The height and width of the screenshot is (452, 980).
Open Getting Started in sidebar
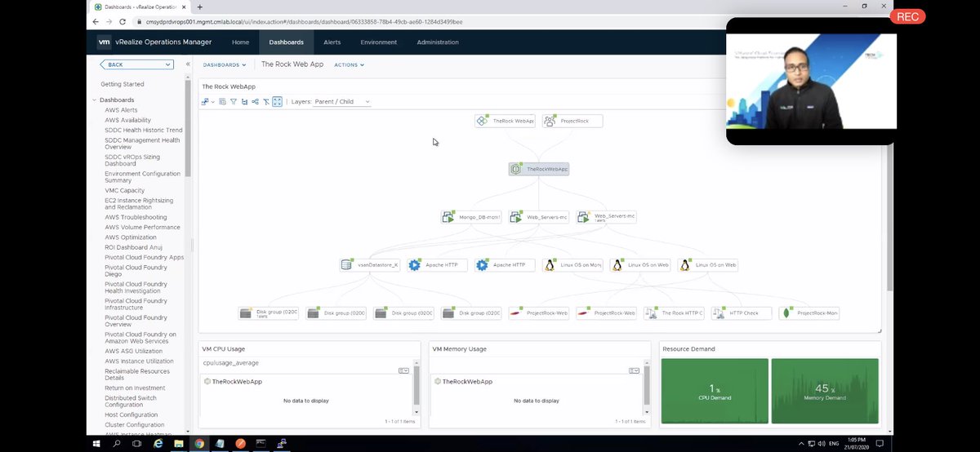point(122,84)
